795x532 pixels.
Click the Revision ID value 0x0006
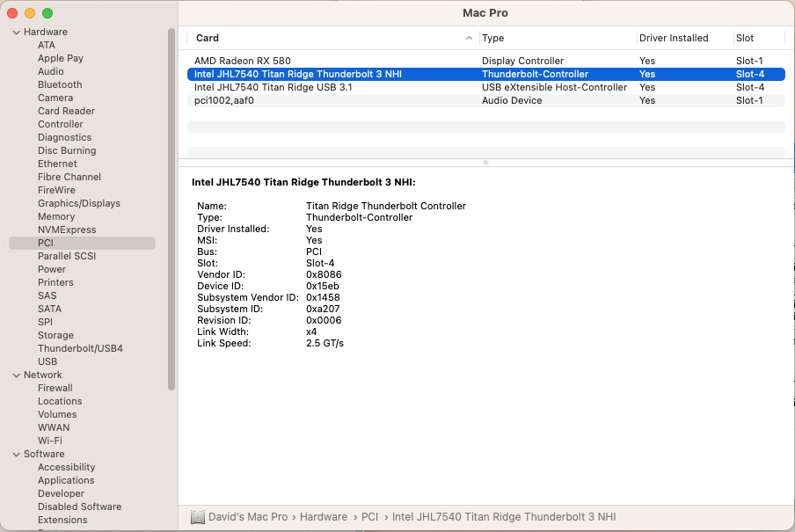(324, 320)
